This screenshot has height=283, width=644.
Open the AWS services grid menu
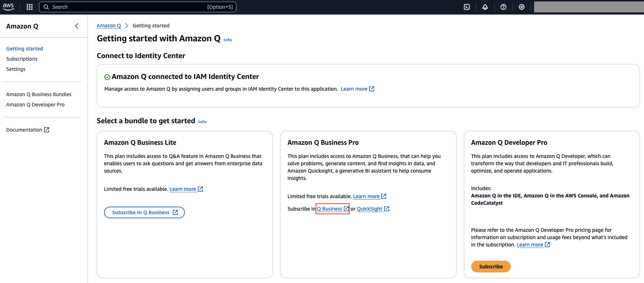[x=30, y=7]
